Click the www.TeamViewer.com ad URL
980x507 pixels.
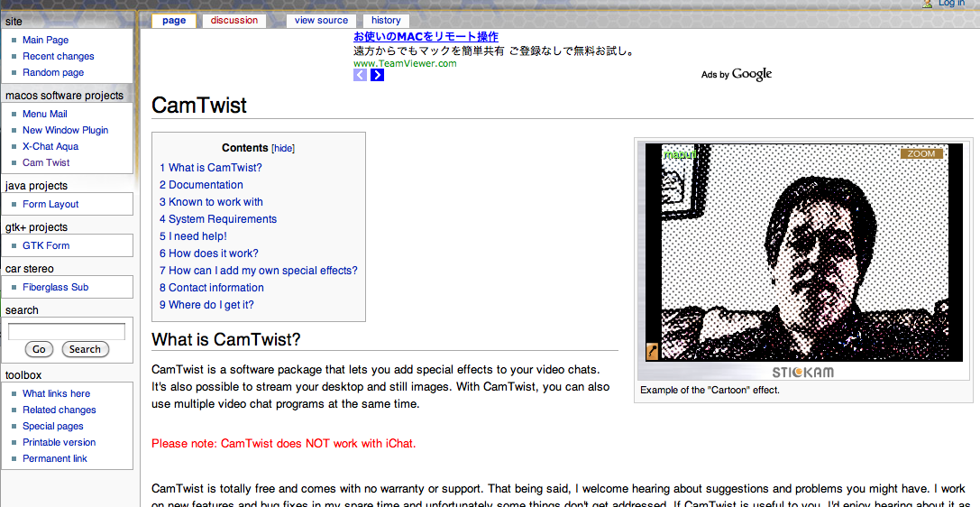[405, 63]
